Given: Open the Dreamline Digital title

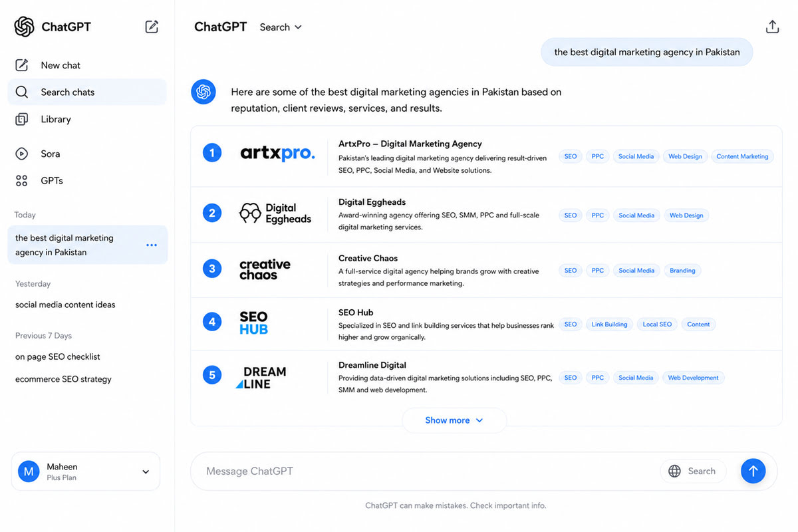Looking at the screenshot, I should [x=372, y=365].
